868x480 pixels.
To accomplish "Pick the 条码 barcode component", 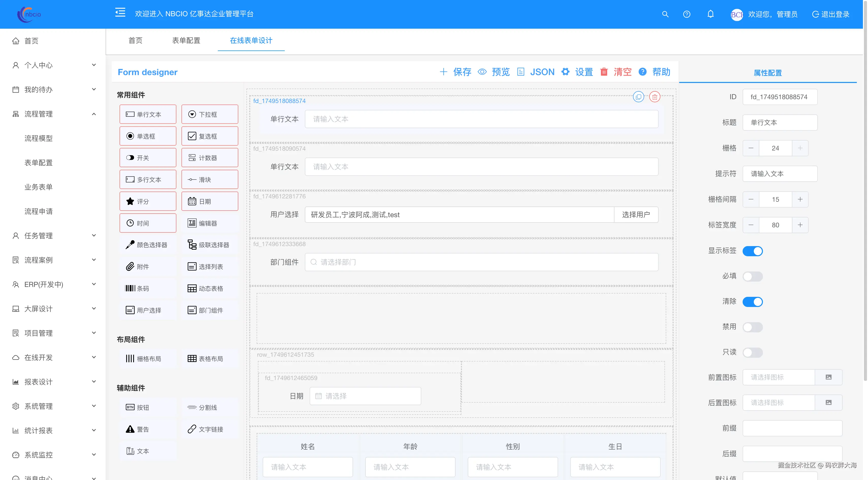I will click(x=148, y=288).
